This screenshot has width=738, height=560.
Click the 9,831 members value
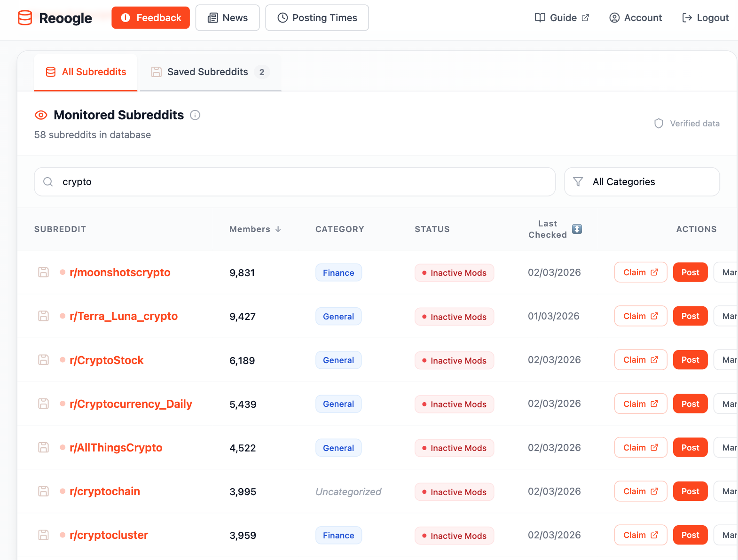point(242,273)
